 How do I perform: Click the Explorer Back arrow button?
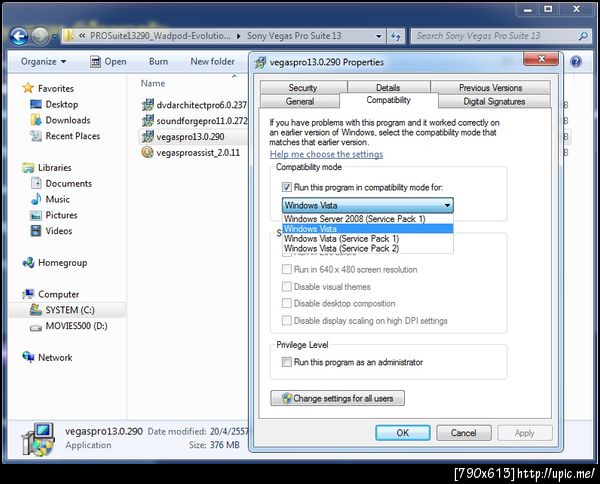tap(19, 36)
